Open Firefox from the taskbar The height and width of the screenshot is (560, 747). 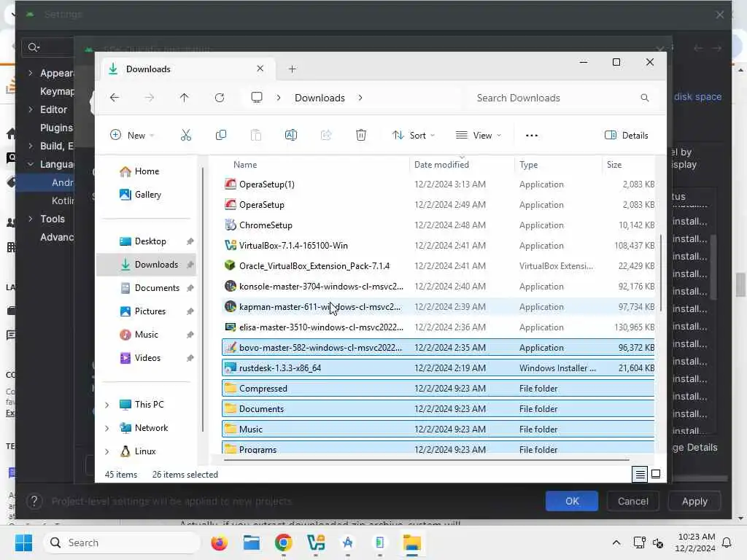[219, 542]
